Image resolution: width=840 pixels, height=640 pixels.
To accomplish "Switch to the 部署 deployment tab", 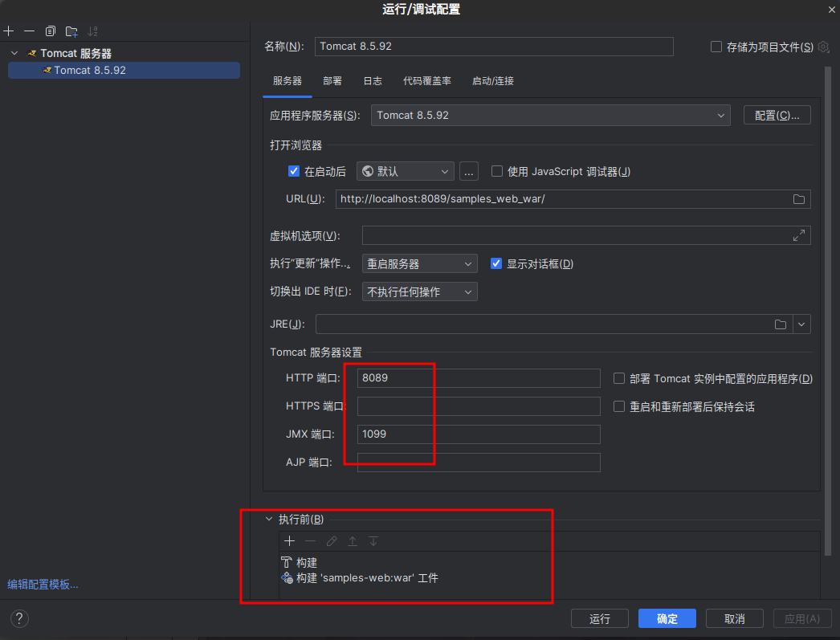I will click(332, 81).
